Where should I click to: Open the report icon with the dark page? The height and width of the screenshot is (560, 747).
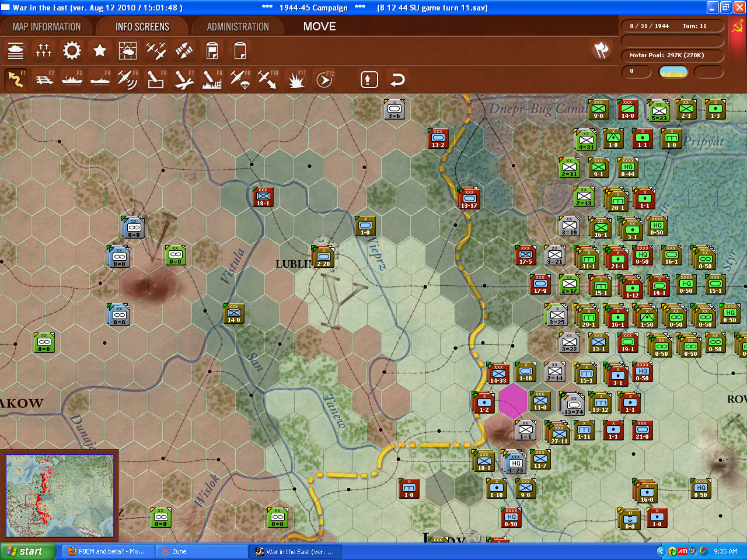coord(212,51)
